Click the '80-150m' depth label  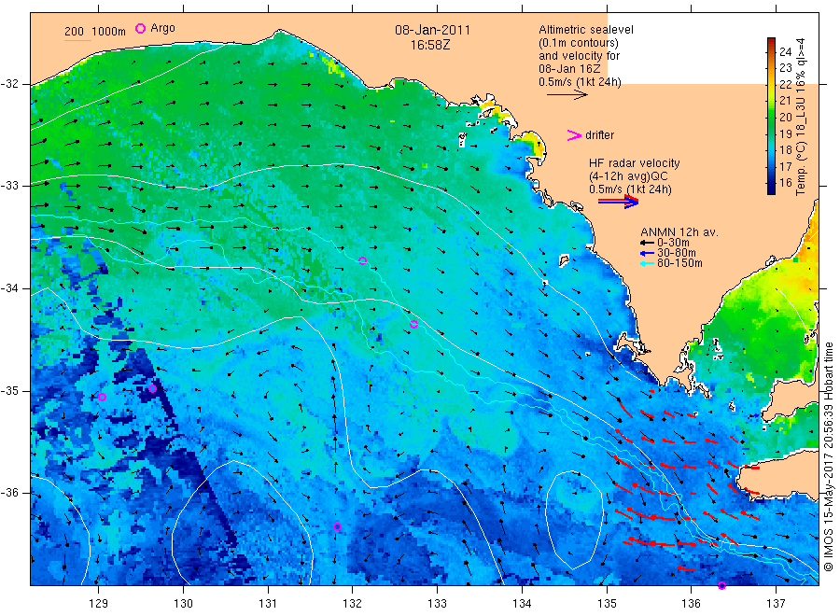coord(679,263)
